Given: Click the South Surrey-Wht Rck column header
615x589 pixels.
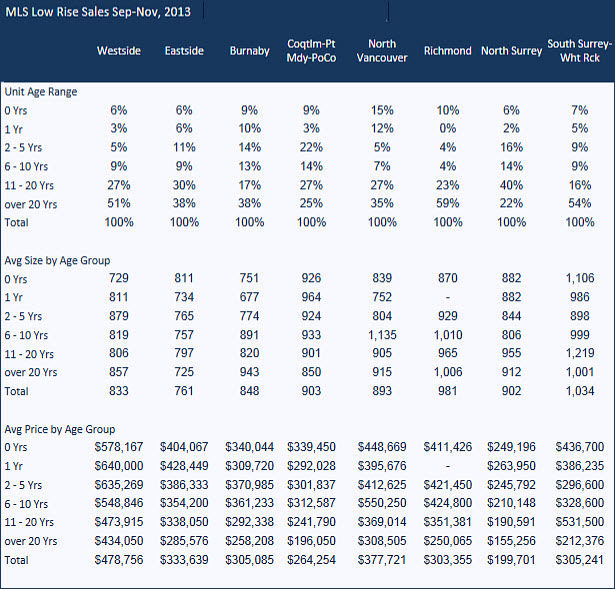Looking at the screenshot, I should 580,51.
